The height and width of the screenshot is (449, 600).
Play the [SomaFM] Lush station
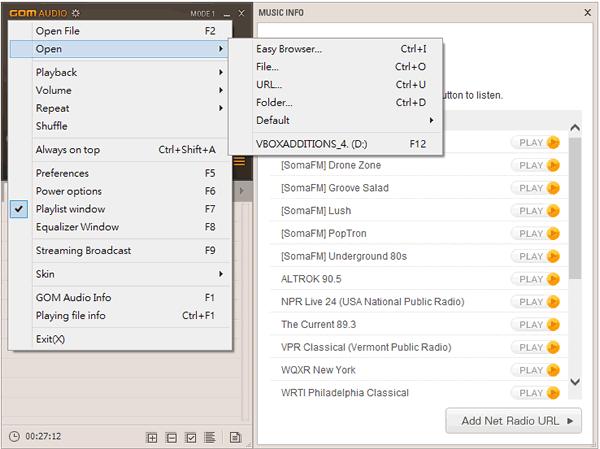535,211
